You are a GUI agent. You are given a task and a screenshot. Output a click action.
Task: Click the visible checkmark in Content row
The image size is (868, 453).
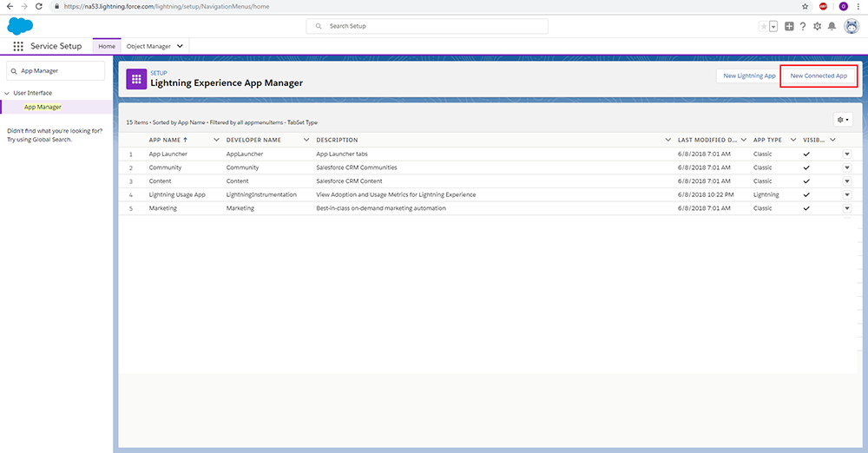click(x=806, y=181)
